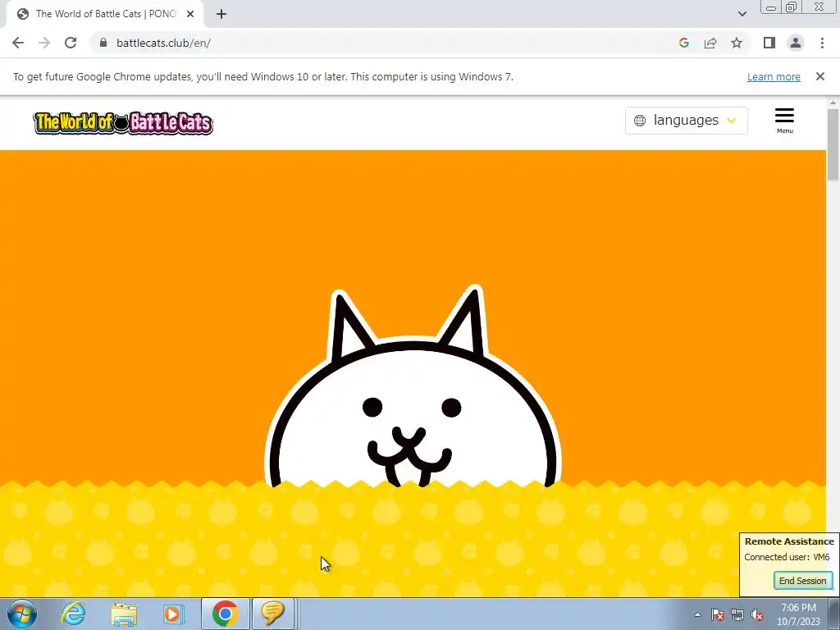Click the Remote Assistance taskbar icon
This screenshot has width=840, height=630.
[x=272, y=614]
